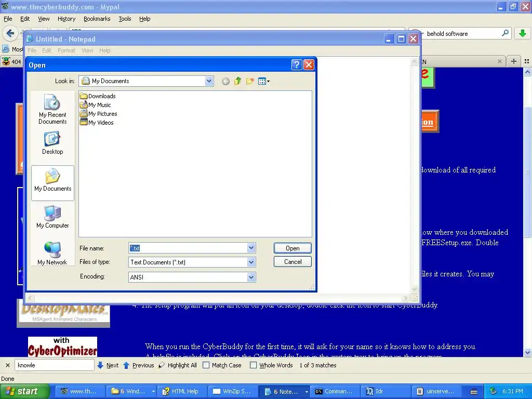Switch to Idr taskbar item
This screenshot has width=532, height=399.
385,392
